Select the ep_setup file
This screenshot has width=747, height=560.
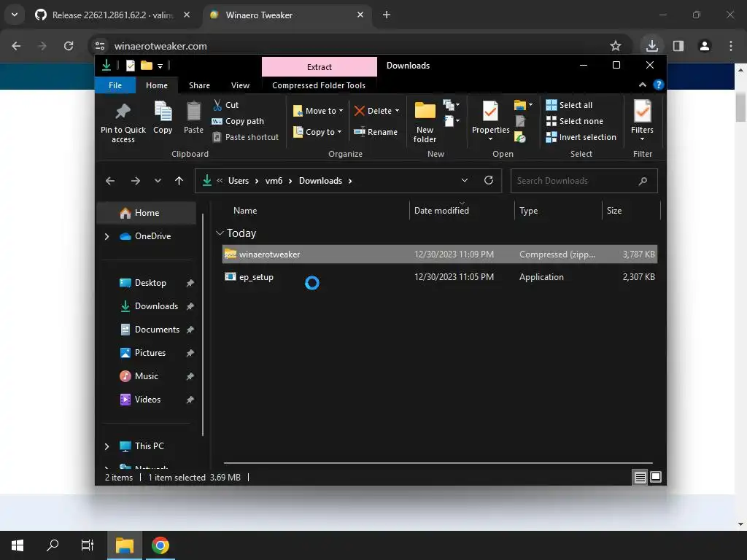tap(439, 276)
